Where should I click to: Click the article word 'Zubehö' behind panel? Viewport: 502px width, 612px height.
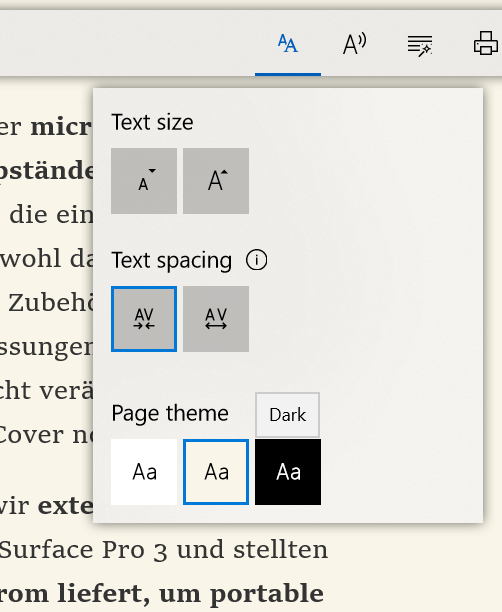tap(51, 303)
